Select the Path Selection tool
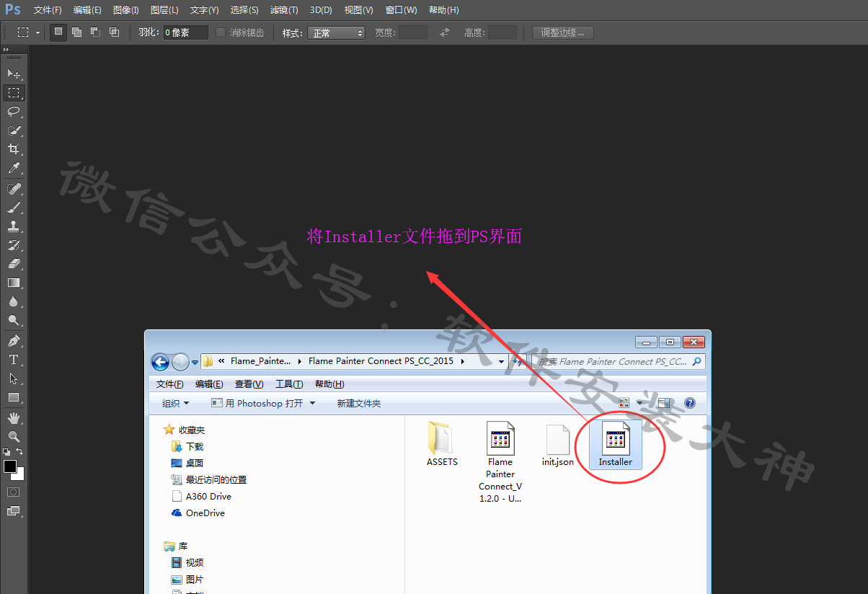The width and height of the screenshot is (868, 594). click(x=14, y=378)
